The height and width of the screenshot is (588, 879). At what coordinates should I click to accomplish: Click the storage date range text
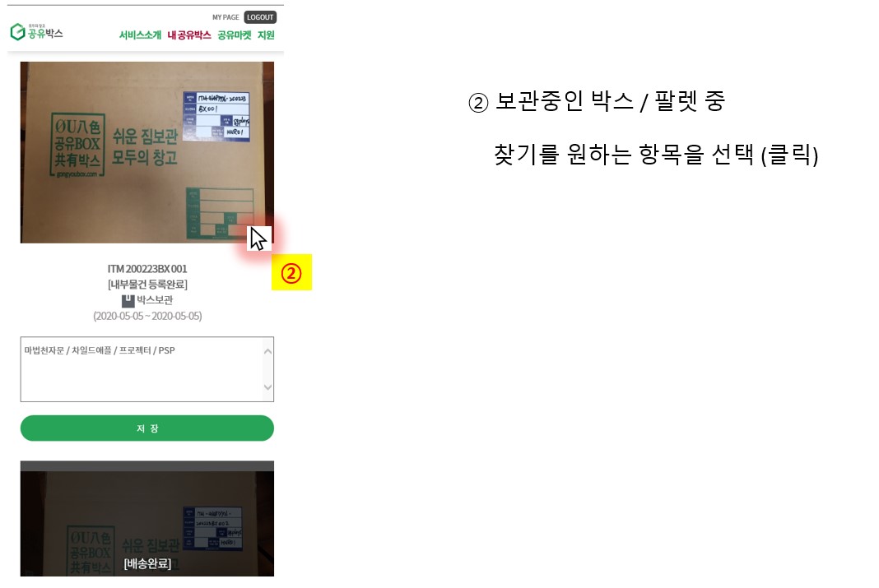point(147,316)
